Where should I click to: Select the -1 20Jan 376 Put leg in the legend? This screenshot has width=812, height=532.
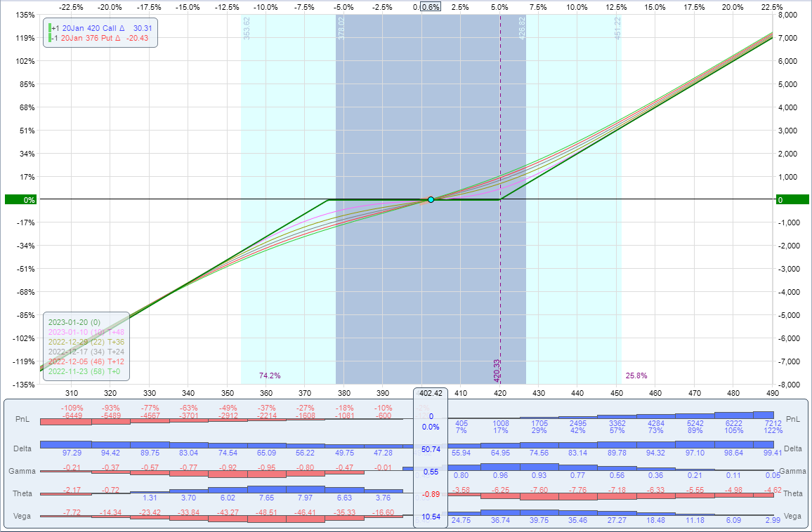tap(100, 39)
